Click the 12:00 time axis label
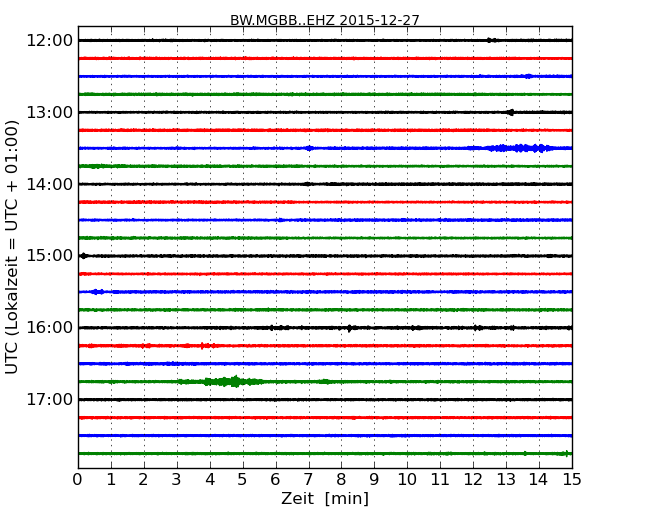 [x=49, y=41]
